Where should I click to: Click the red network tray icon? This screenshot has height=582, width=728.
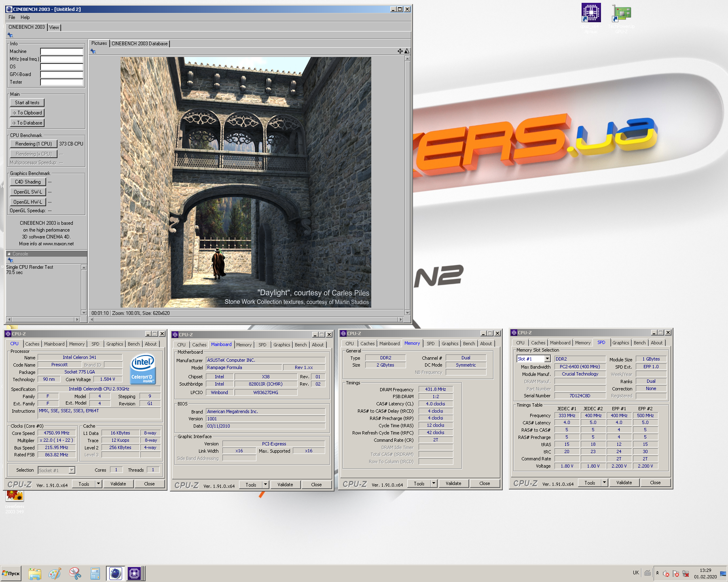685,574
